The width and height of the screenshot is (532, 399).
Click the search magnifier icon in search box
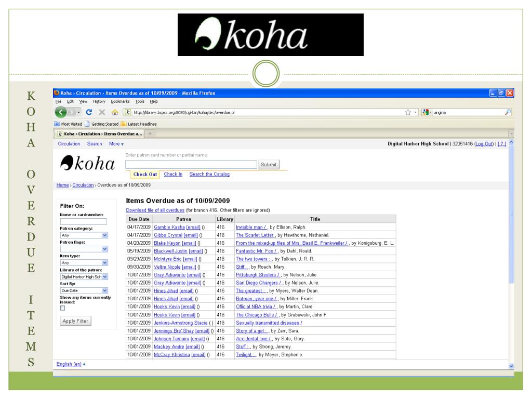(508, 112)
